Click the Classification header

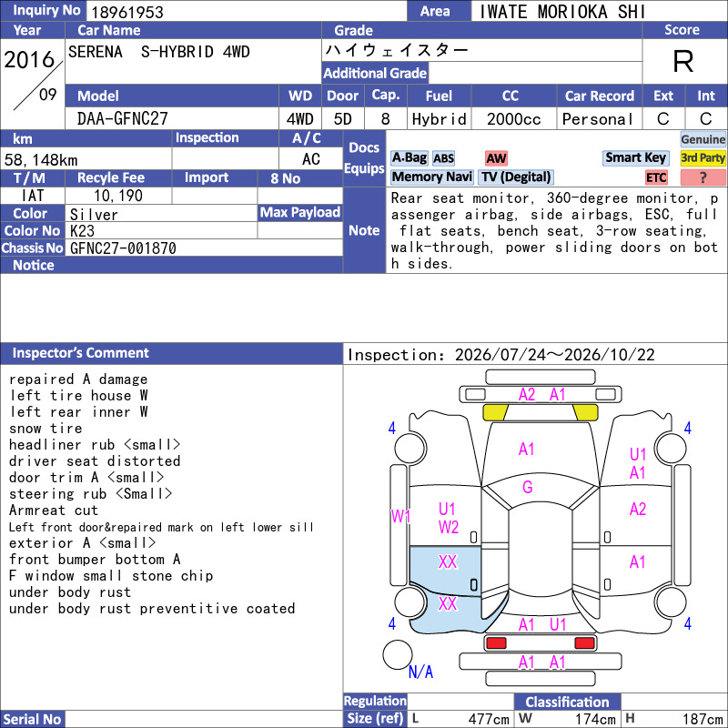point(567,702)
